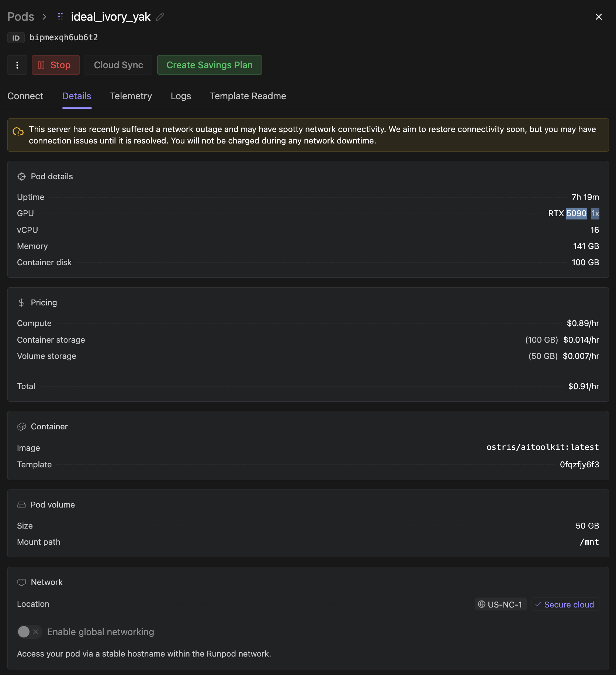Click the outage warning cloud icon
The height and width of the screenshot is (675, 616).
pos(18,132)
